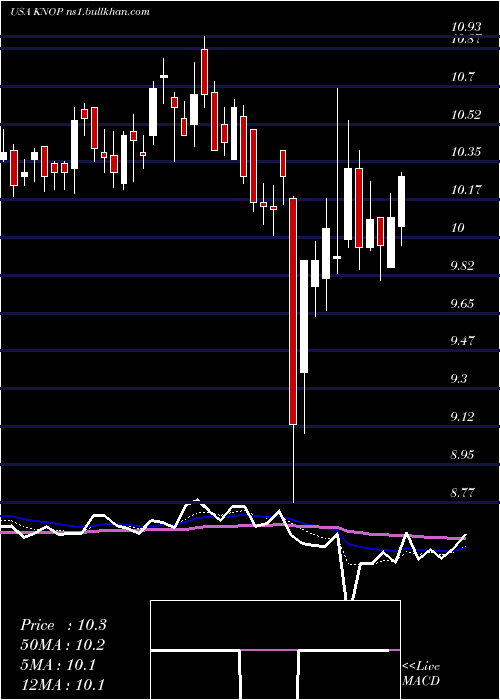Select the 9.3 price axis label
Screen dimensions: 500x700
click(x=459, y=379)
